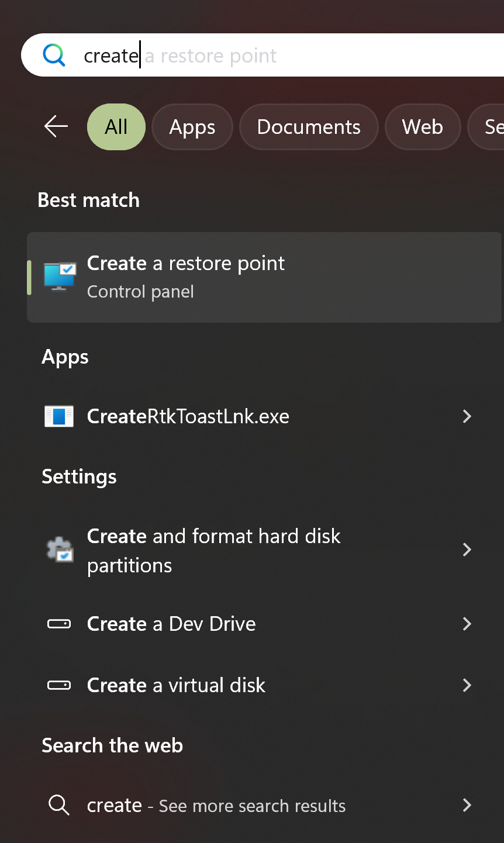504x843 pixels.
Task: Click the search magnifier icon in search box
Action: (54, 56)
